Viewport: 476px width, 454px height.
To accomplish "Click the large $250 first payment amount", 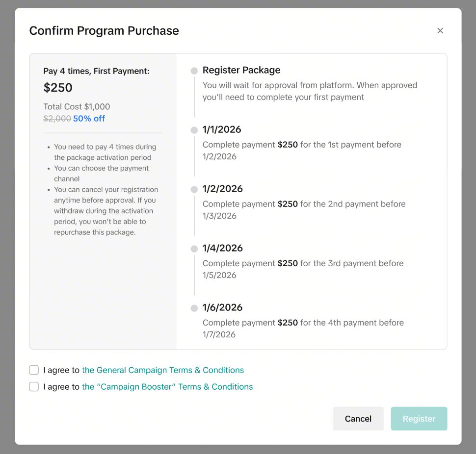I will point(58,88).
